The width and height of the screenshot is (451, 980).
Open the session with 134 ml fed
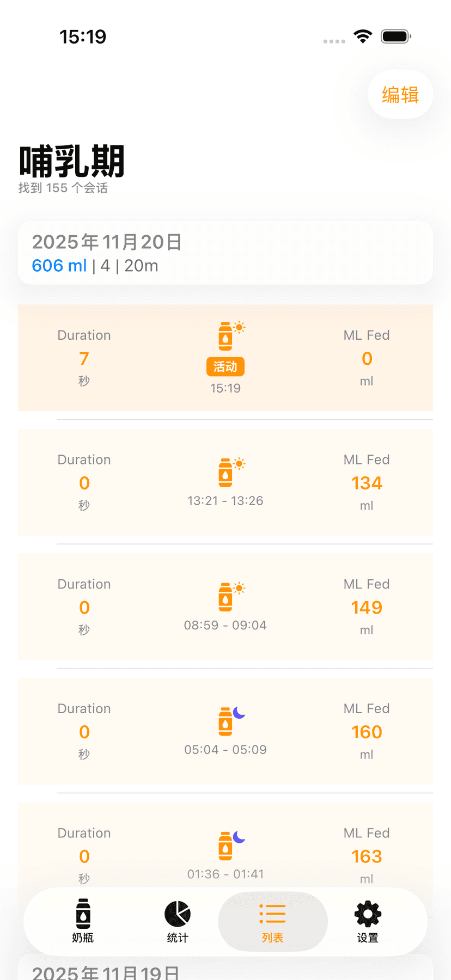(367, 483)
